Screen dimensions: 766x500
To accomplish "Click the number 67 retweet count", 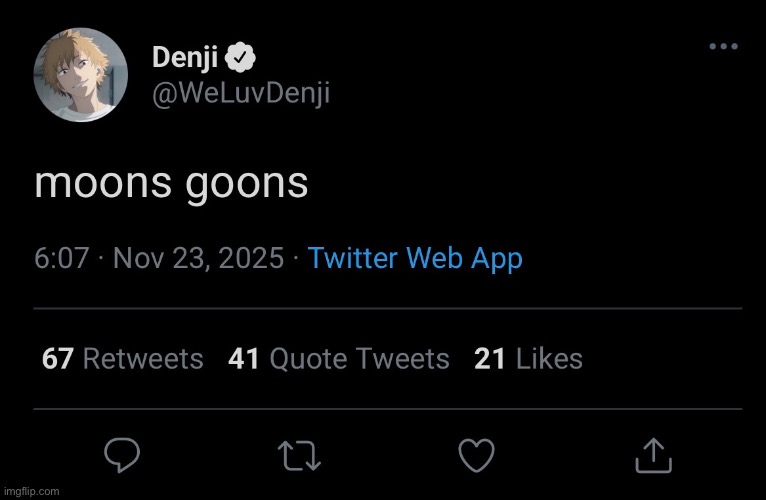I will (x=58, y=359).
